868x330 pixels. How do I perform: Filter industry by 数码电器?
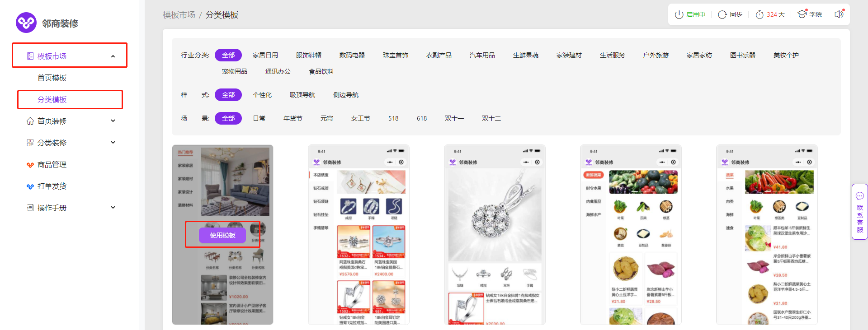click(x=352, y=55)
